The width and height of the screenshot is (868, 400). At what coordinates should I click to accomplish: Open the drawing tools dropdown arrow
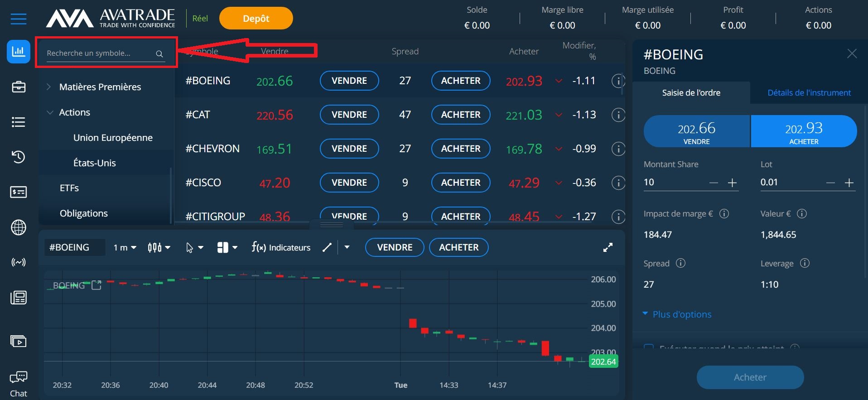click(347, 247)
